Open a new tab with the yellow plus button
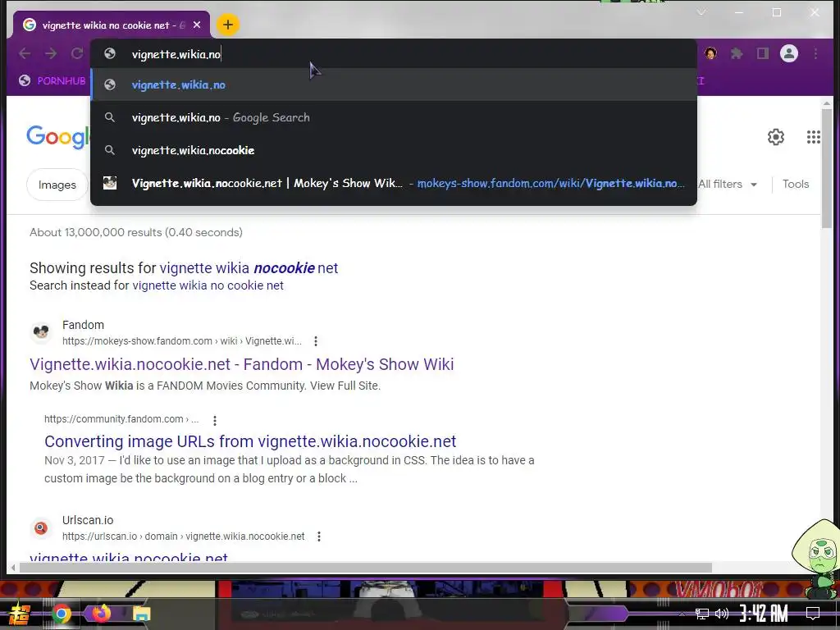Screen dimensions: 840x630 coord(228,25)
